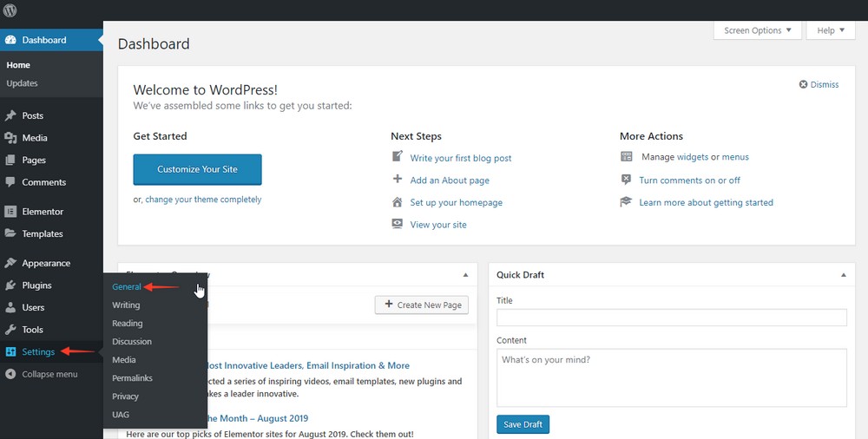
Task: Collapse the Quick Draft widget arrow
Action: (844, 274)
